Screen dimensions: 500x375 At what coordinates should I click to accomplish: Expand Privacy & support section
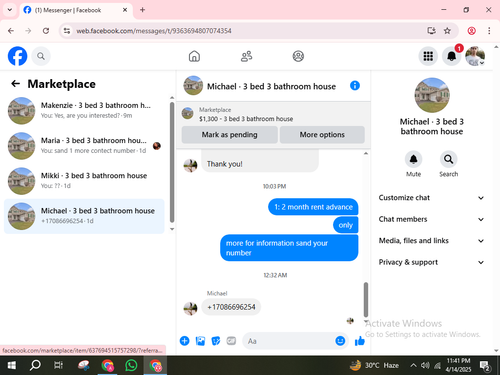point(431,262)
